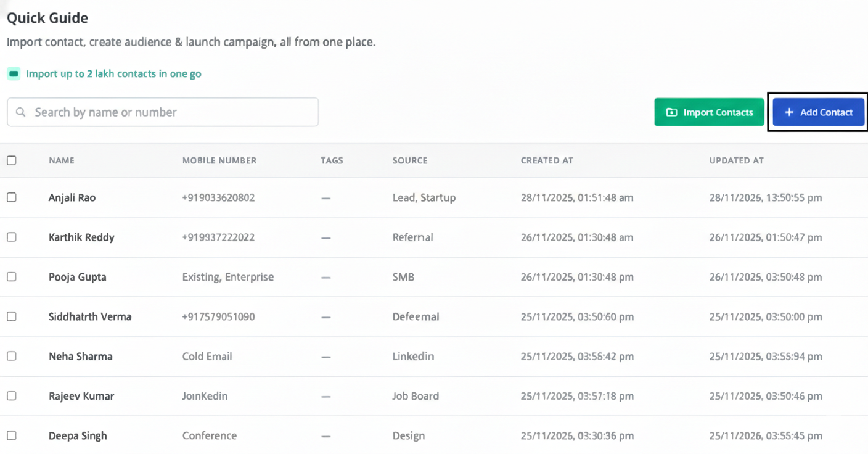
Task: Click the tags dash for Anjali Rao
Action: (326, 197)
